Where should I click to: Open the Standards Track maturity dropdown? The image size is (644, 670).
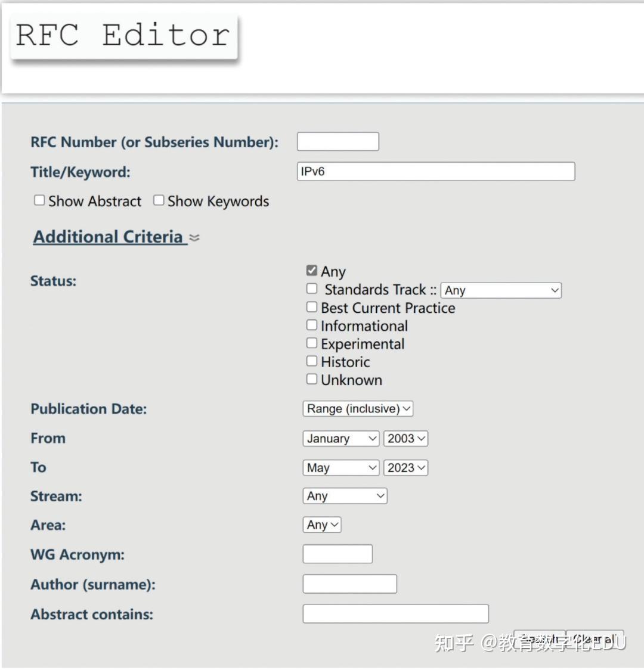tap(501, 290)
